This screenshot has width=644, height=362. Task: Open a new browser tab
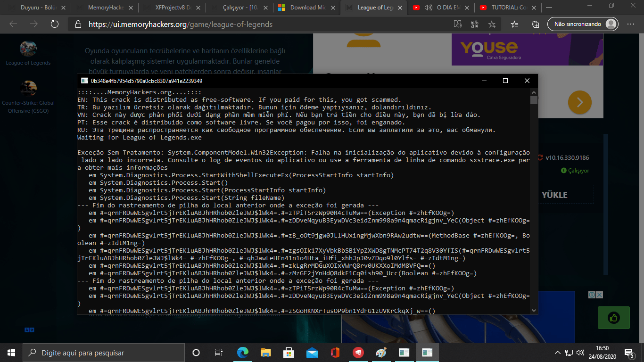tap(549, 8)
